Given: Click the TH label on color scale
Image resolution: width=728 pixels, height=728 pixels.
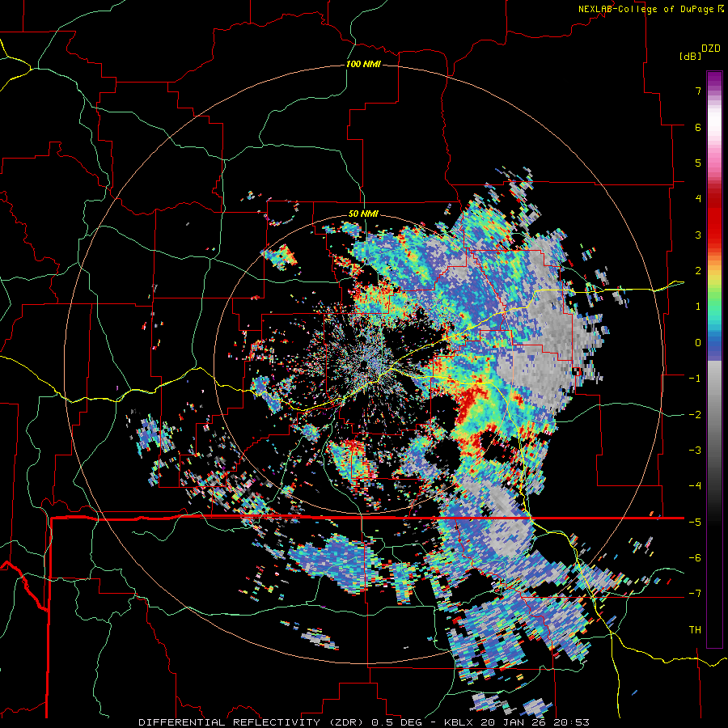Looking at the screenshot, I should point(695,630).
